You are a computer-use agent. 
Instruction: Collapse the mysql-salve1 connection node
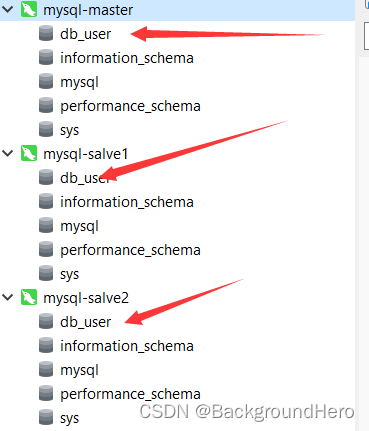[8, 153]
